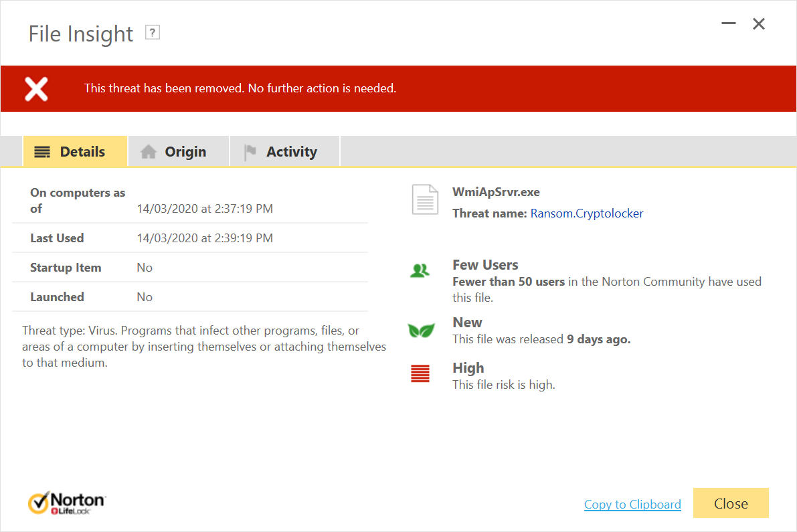
Task: Switch to the Details tab
Action: pyautogui.click(x=75, y=152)
